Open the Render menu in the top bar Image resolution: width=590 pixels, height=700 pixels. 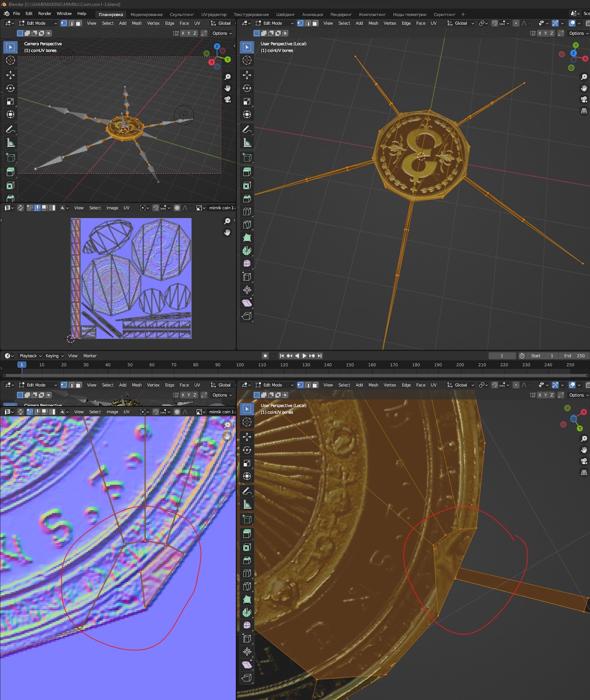pos(45,14)
